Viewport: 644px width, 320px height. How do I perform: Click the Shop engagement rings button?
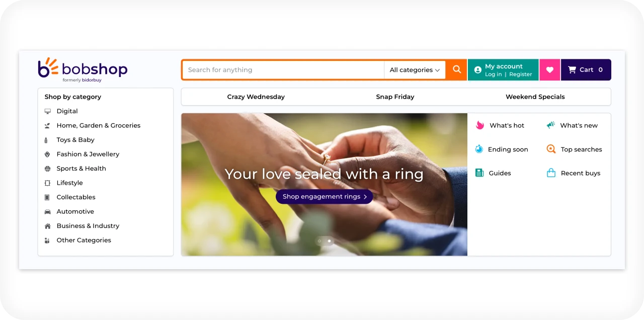tap(324, 197)
